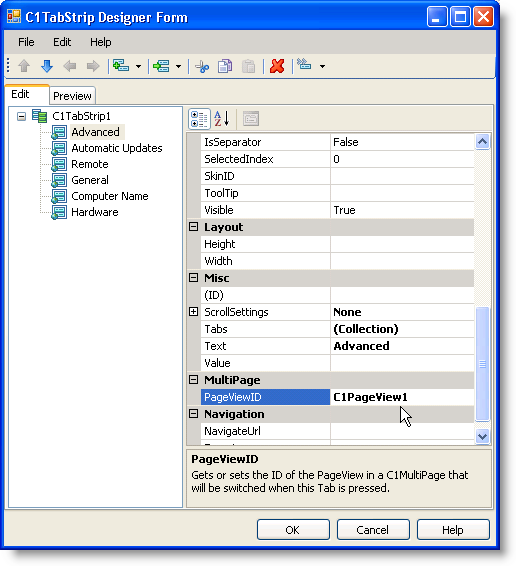The height and width of the screenshot is (566, 516).
Task: Click the SkinID value field
Action: coord(402,176)
